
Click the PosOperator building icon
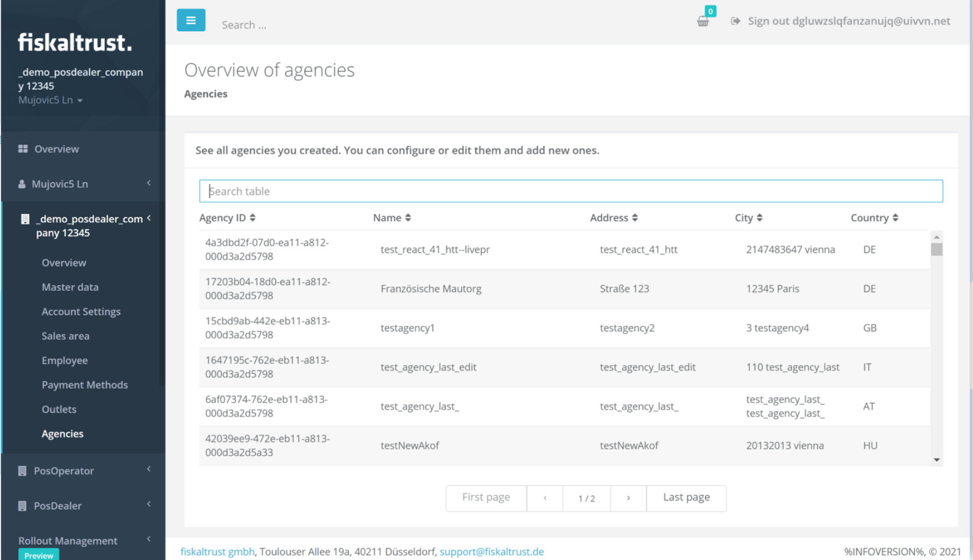22,471
